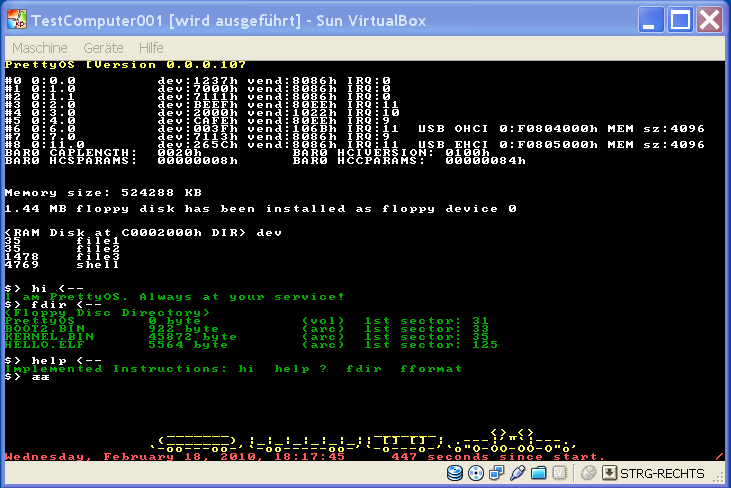Click the USB devices status icon
Image resolution: width=731 pixels, height=488 pixels.
tap(517, 473)
